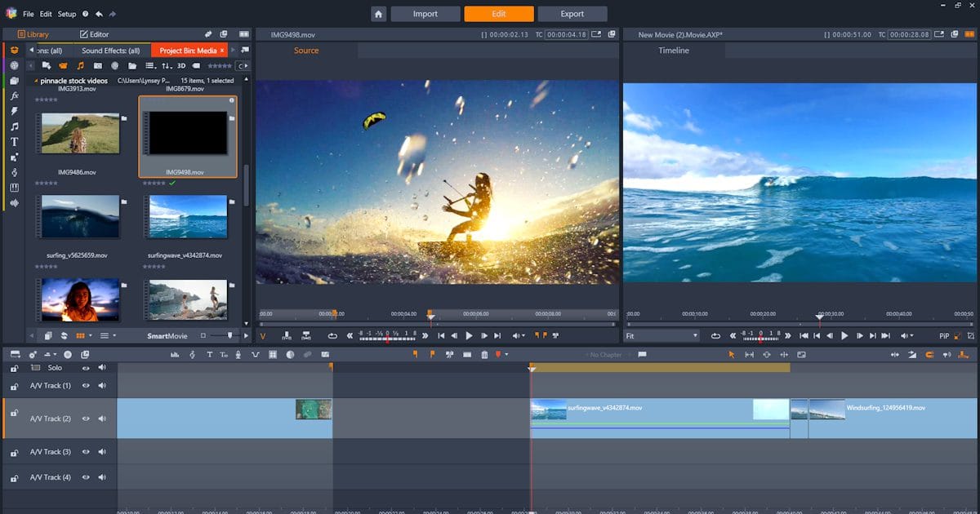
Task: Enable Solo mode on the top track header
Action: 55,368
